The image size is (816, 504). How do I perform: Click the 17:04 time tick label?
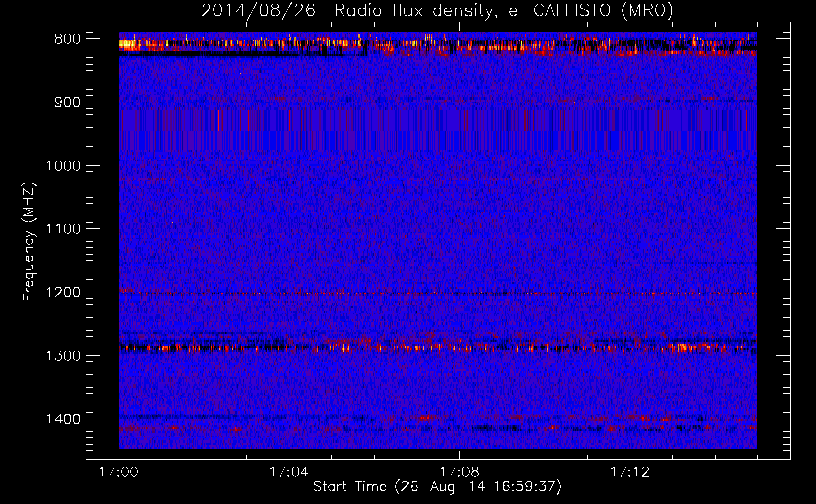coord(289,472)
